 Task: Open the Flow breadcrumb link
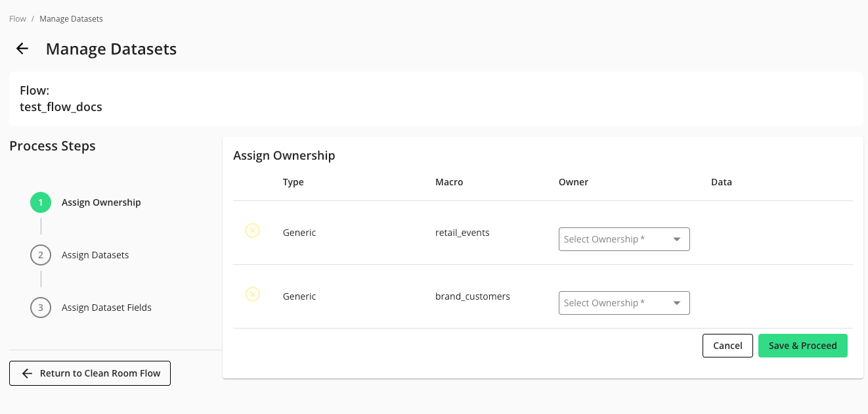click(17, 18)
